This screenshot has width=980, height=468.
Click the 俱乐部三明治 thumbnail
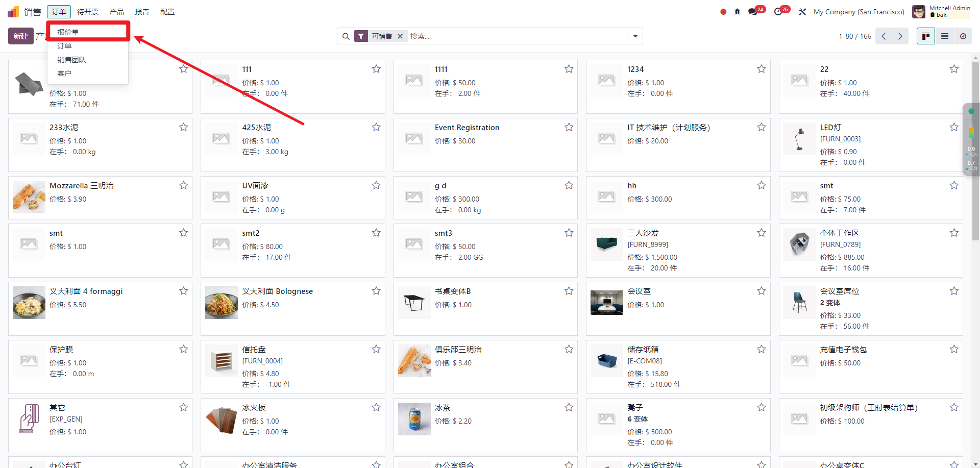(x=414, y=361)
